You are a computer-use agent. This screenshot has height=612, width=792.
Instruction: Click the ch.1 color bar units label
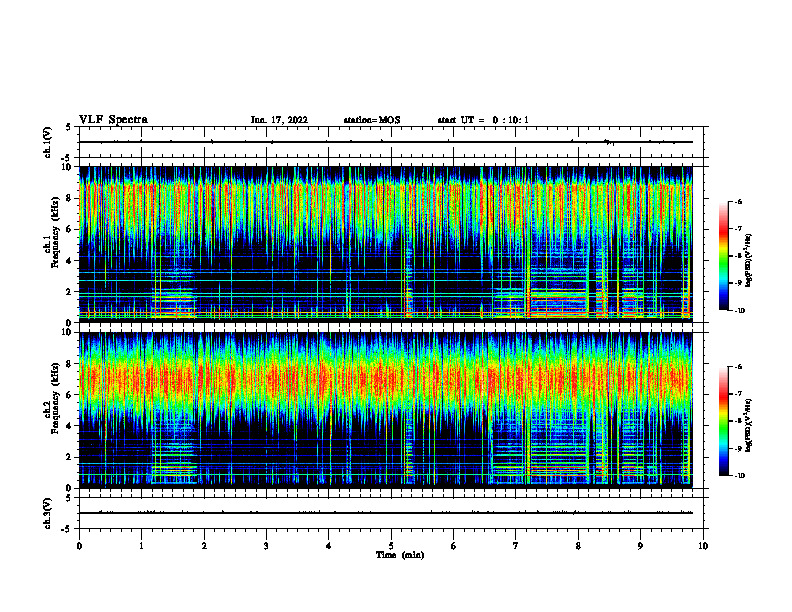749,261
